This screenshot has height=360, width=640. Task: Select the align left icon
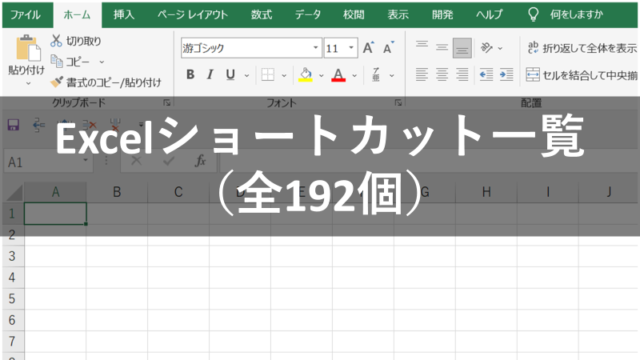click(x=422, y=75)
